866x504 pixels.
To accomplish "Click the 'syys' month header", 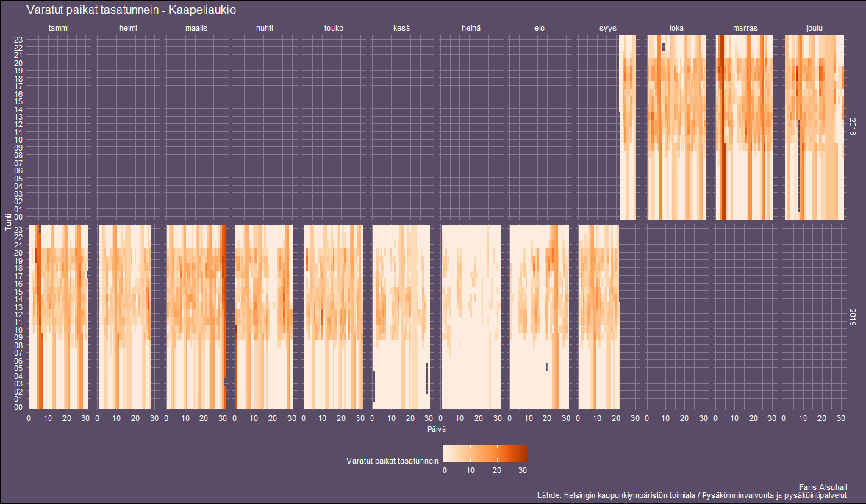I will pyautogui.click(x=608, y=29).
